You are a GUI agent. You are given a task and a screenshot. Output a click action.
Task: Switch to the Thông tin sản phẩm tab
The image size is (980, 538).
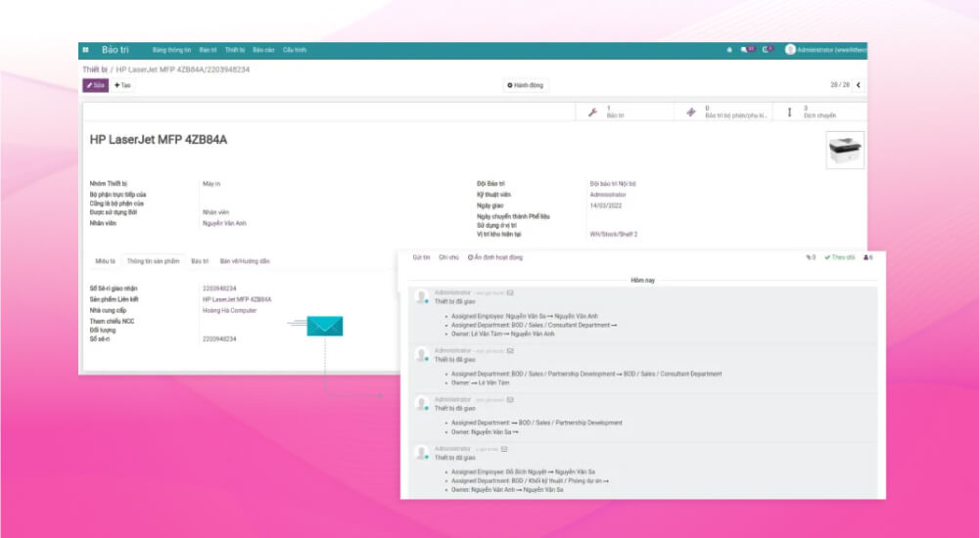[x=153, y=261]
